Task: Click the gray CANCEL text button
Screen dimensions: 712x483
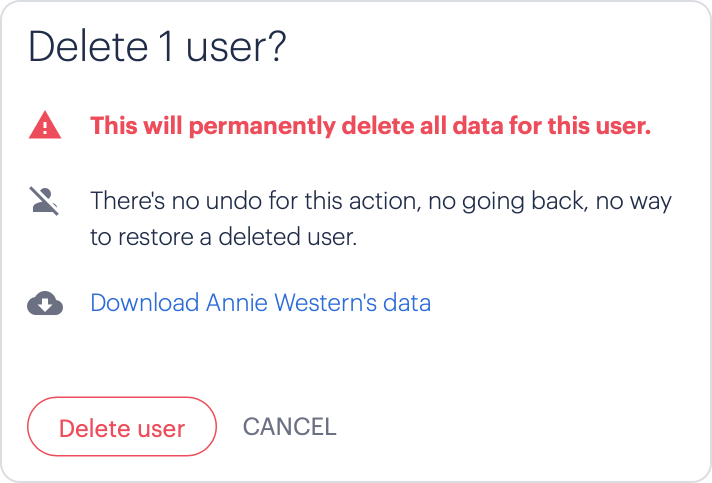Action: (x=289, y=427)
